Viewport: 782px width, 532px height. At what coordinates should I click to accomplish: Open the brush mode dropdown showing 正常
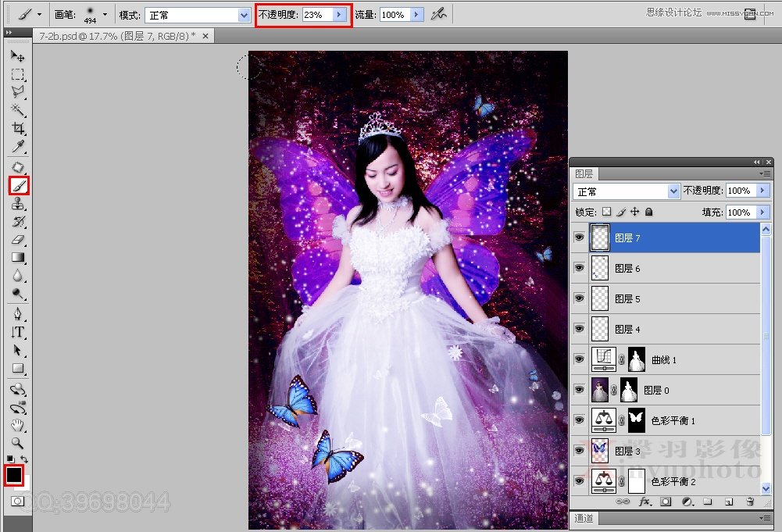coord(198,15)
